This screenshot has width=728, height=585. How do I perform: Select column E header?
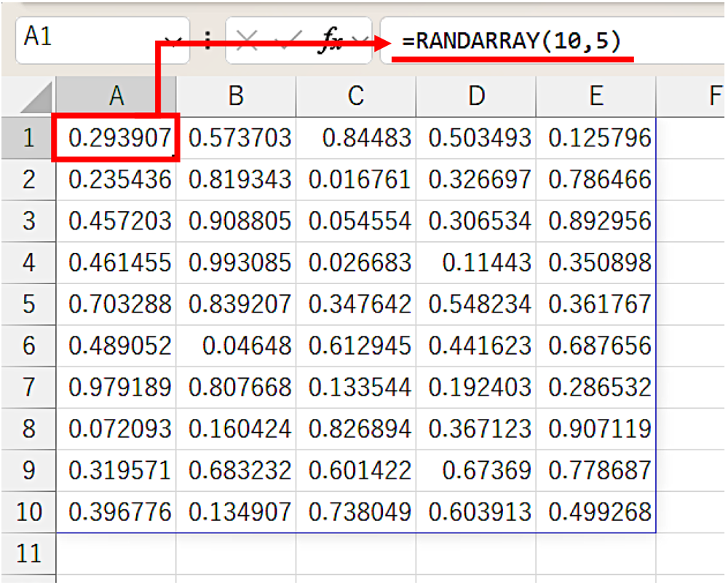click(596, 95)
